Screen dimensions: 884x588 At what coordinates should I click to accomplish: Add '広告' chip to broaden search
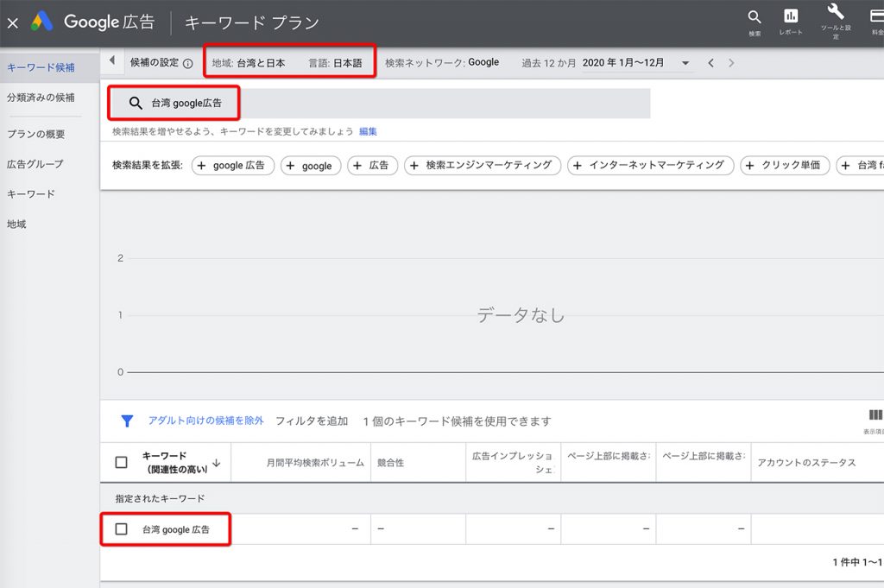[x=373, y=166]
